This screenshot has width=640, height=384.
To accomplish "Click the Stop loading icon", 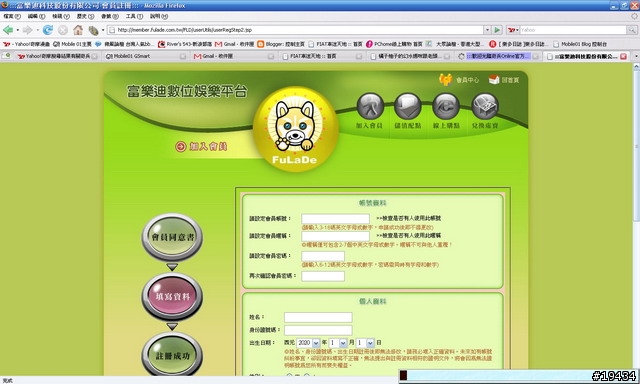I will [x=63, y=30].
